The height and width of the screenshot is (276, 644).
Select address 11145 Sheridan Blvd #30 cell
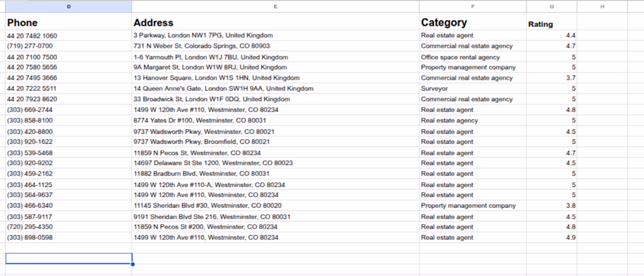tap(276, 205)
